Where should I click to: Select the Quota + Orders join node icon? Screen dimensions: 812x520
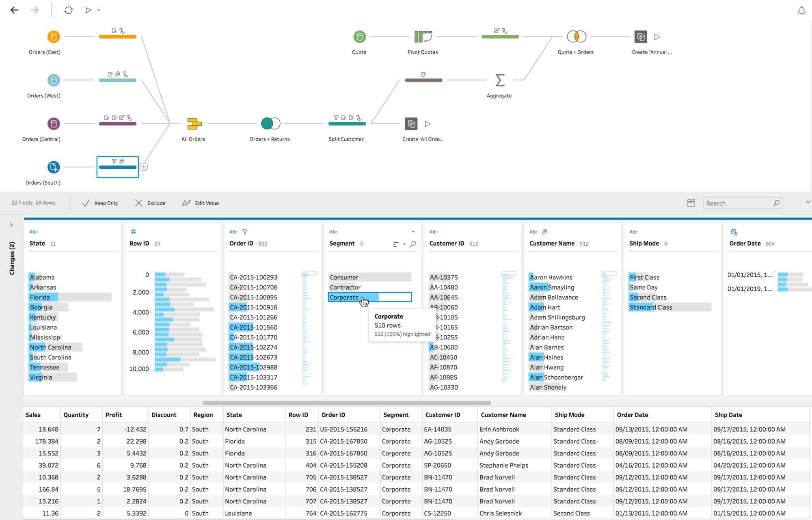[575, 37]
